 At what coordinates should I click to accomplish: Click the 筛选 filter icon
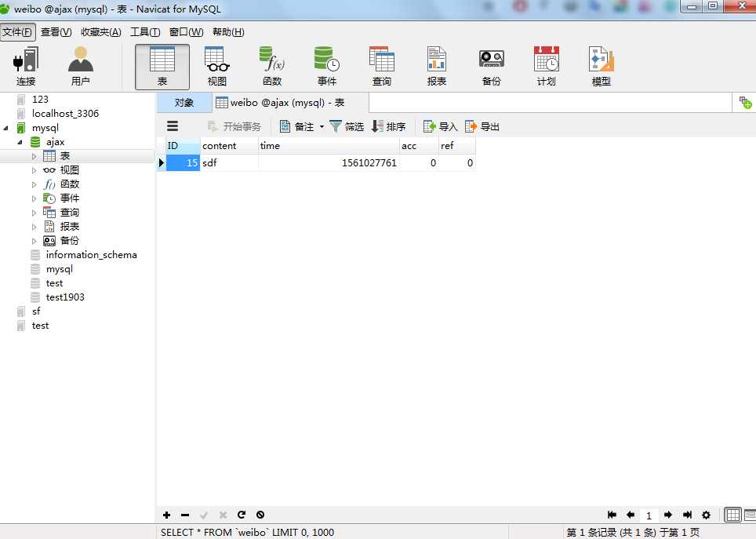(336, 126)
